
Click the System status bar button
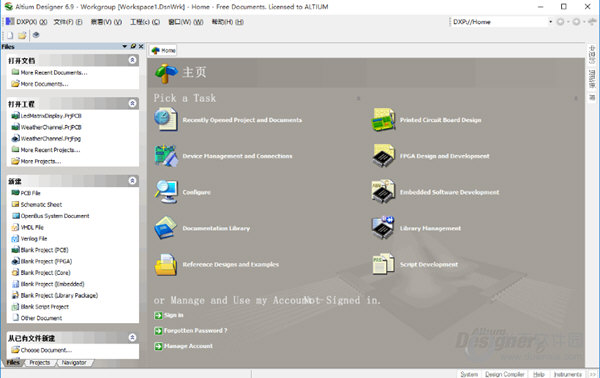[x=469, y=374]
